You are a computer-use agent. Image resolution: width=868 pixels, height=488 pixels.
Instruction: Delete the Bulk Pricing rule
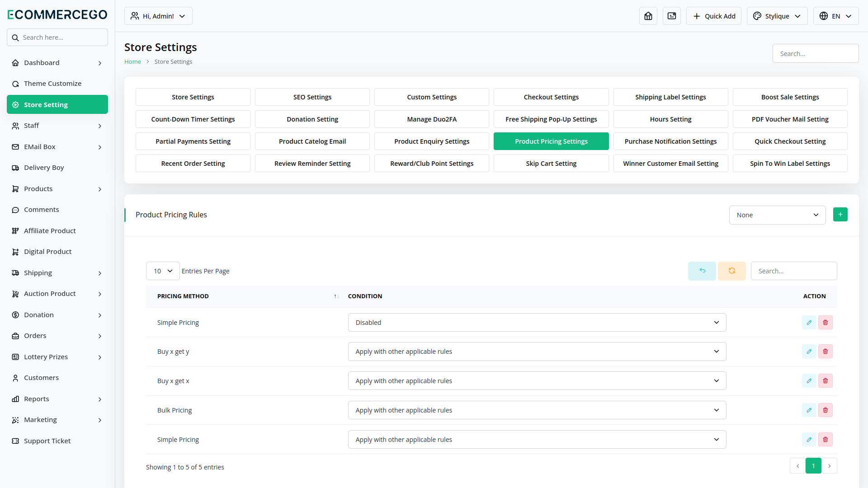pyautogui.click(x=826, y=410)
